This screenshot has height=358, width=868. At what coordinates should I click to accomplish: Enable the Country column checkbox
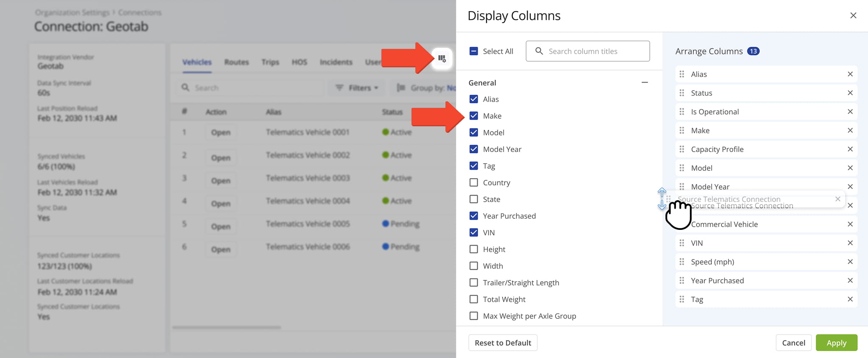coord(474,182)
